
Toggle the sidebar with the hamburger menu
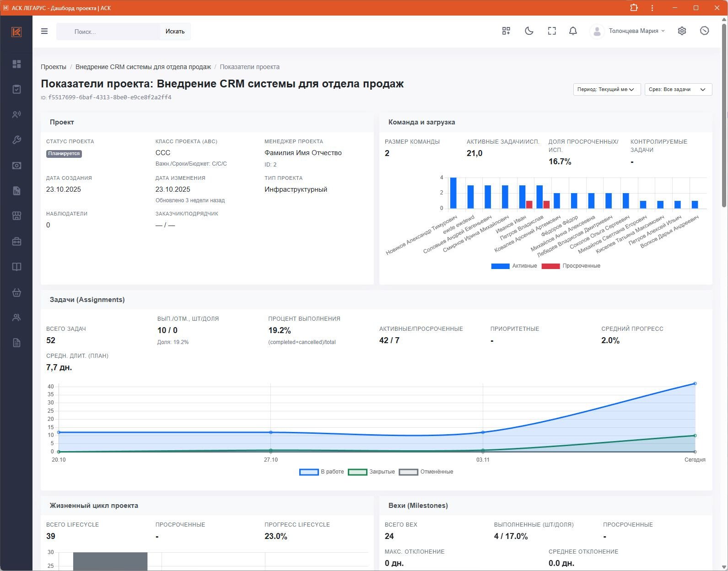(x=44, y=31)
